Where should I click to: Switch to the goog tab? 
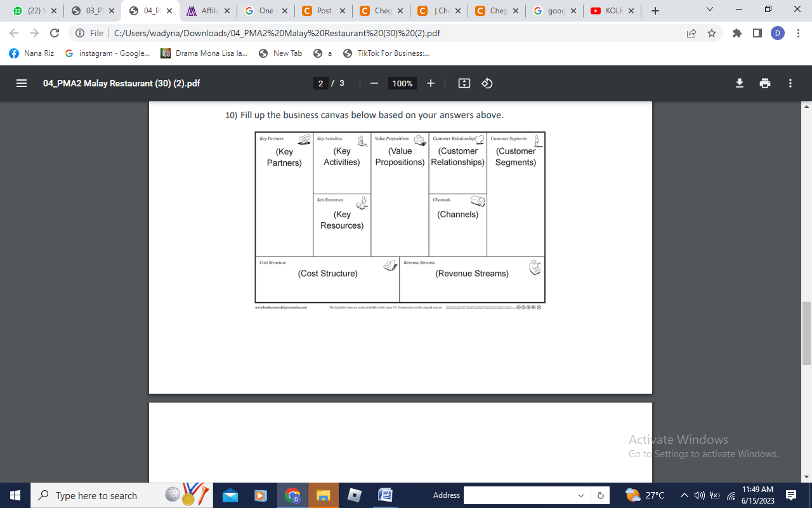click(x=554, y=11)
